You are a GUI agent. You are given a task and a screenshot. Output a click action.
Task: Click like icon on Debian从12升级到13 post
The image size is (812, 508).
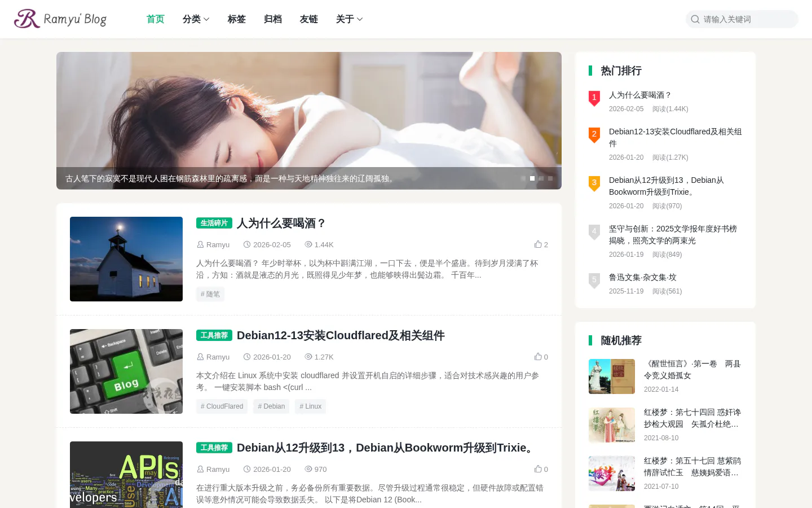pos(538,469)
